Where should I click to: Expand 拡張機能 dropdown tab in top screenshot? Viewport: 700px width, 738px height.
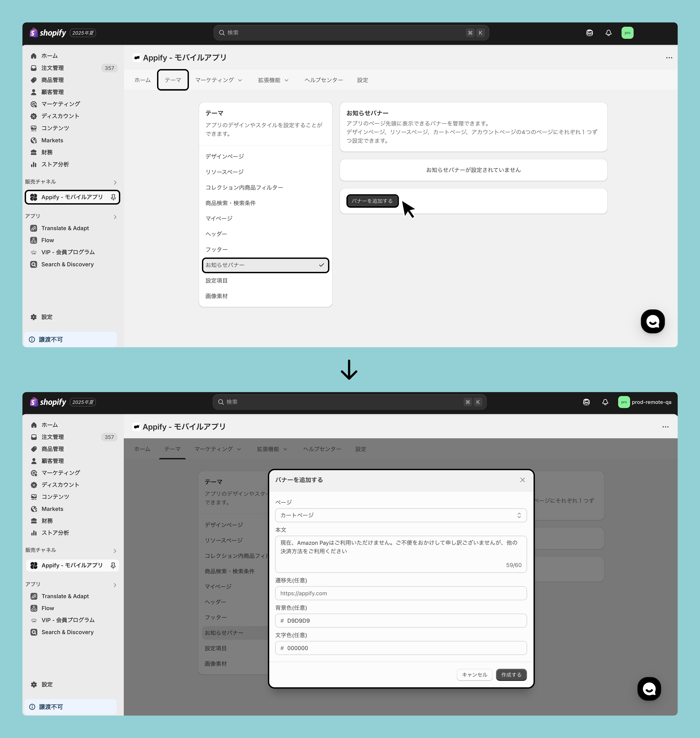[x=273, y=80]
